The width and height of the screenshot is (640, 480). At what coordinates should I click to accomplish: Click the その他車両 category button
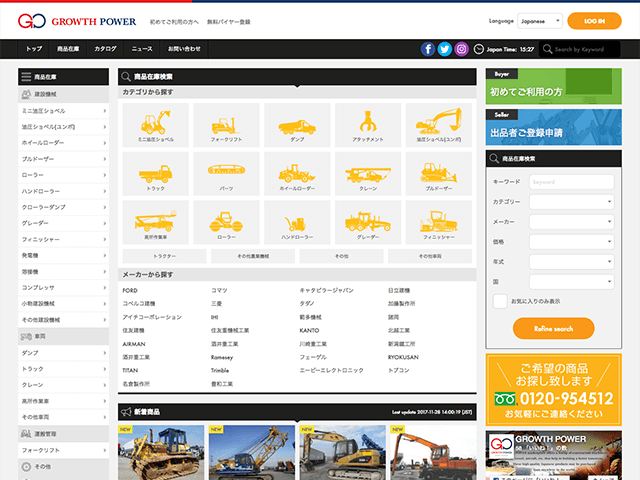point(430,256)
